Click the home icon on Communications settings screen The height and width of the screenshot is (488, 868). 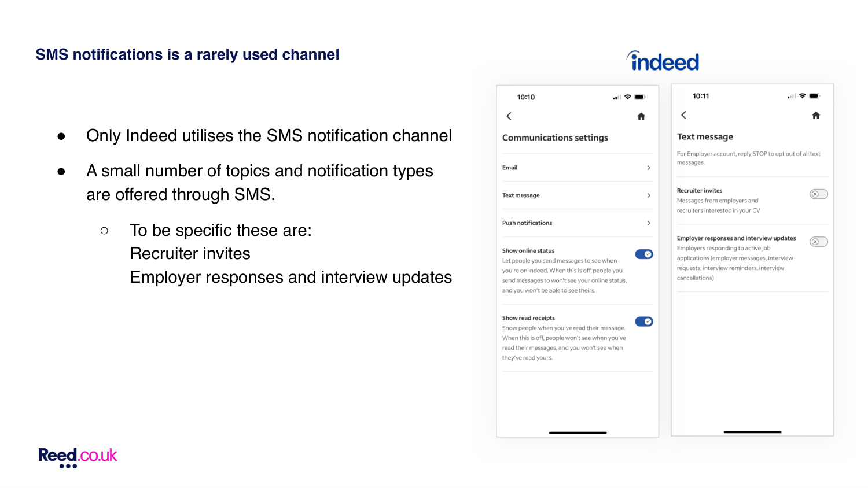point(641,116)
